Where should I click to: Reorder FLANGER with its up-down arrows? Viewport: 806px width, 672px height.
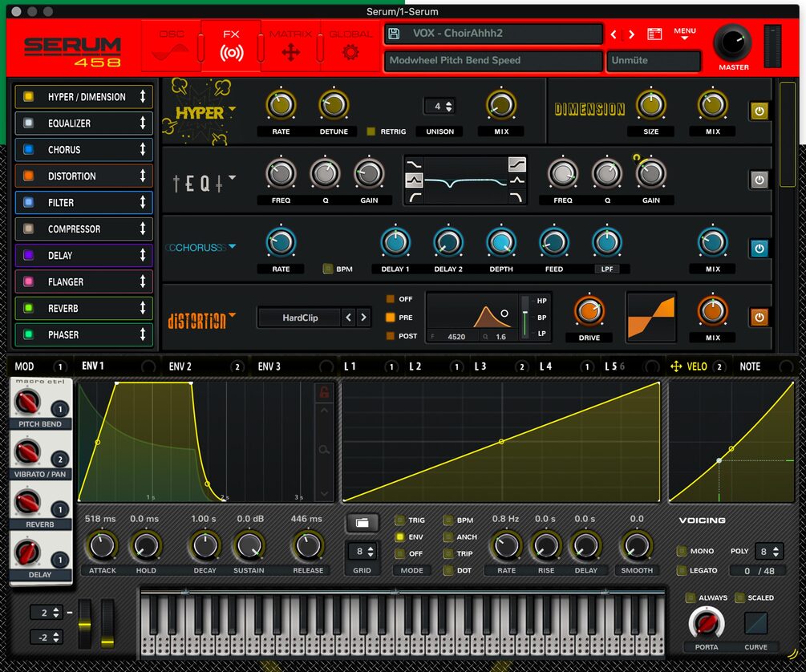click(x=143, y=281)
